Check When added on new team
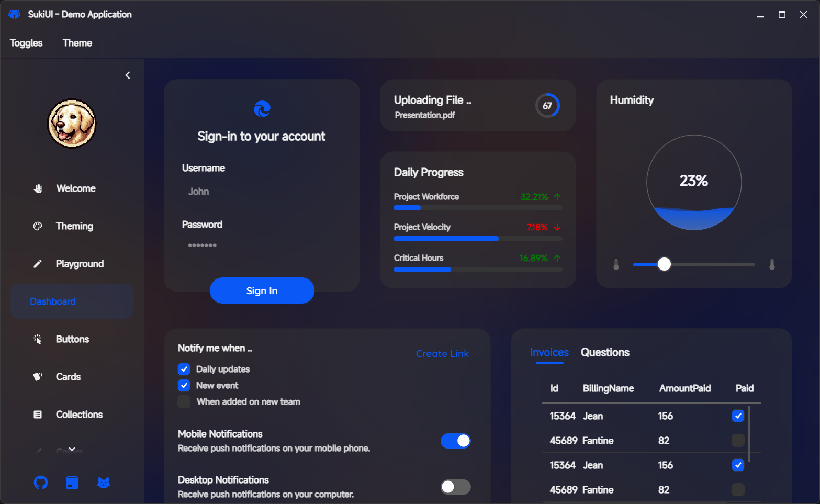 coord(184,402)
